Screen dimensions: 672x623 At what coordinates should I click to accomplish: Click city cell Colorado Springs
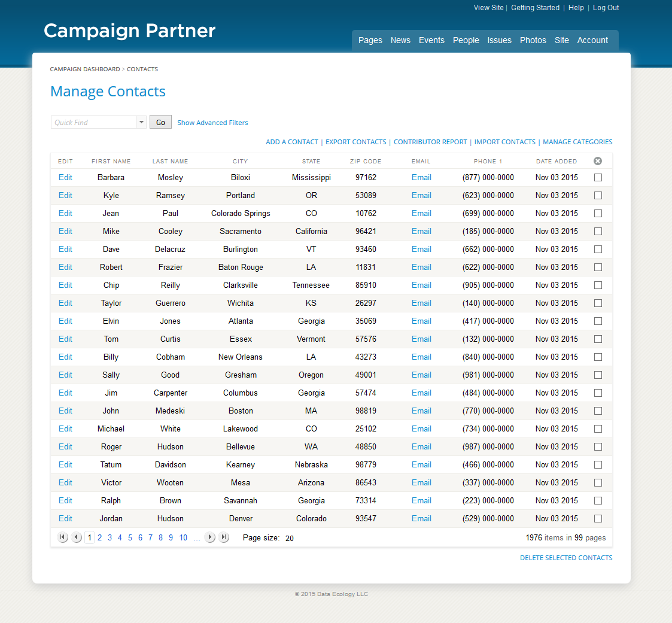241,214
